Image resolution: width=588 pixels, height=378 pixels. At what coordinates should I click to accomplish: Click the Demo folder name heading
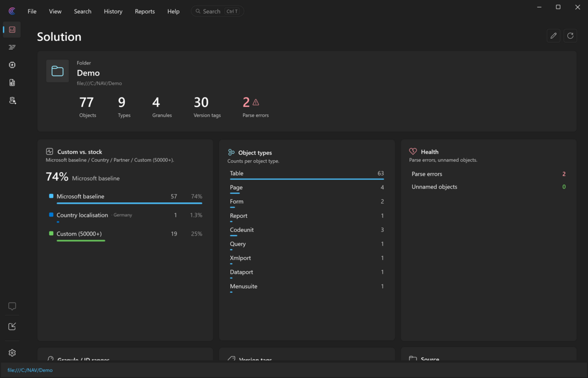pos(88,73)
